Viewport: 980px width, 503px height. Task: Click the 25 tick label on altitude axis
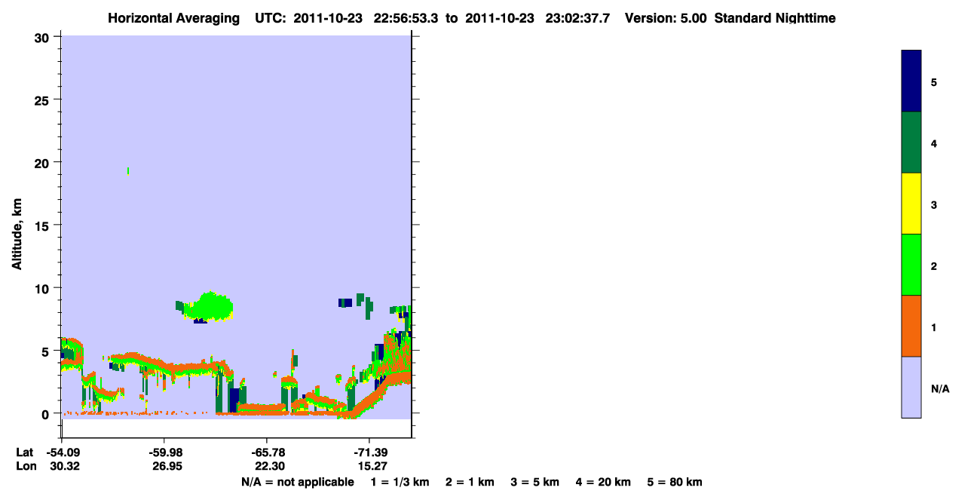pyautogui.click(x=44, y=100)
